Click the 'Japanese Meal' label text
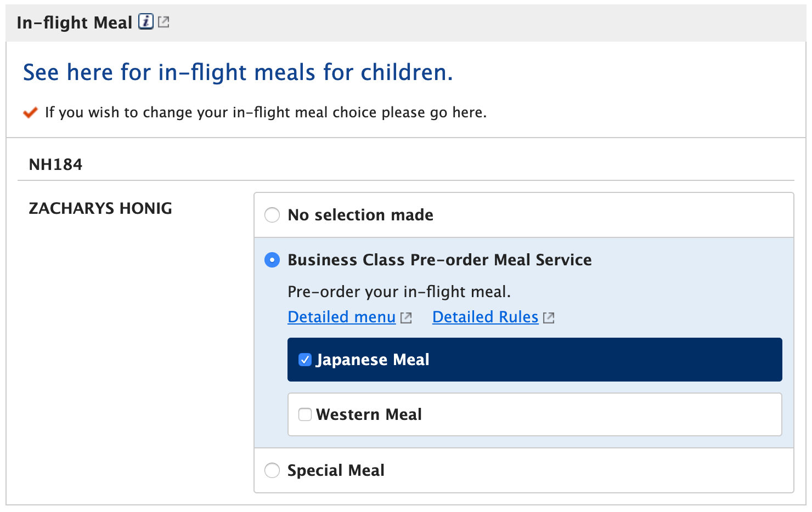This screenshot has width=812, height=512. [373, 360]
